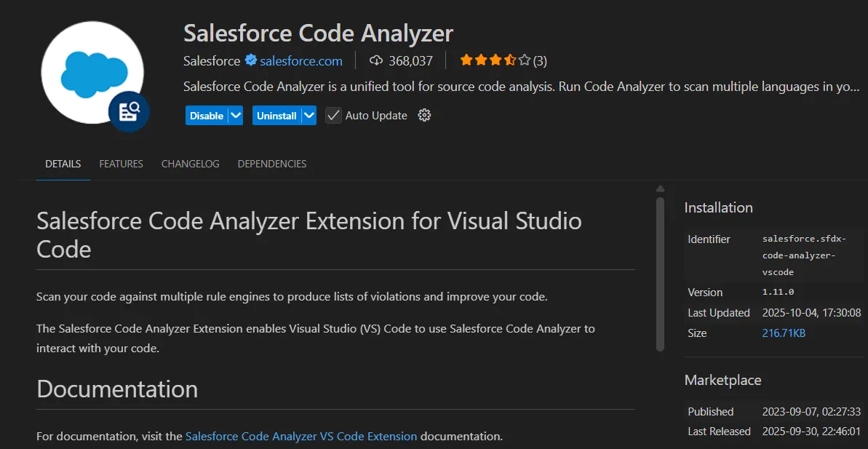Open the Salesforce Code Analyzer VS Code Extension link
This screenshot has height=449, width=868.
[x=301, y=437]
